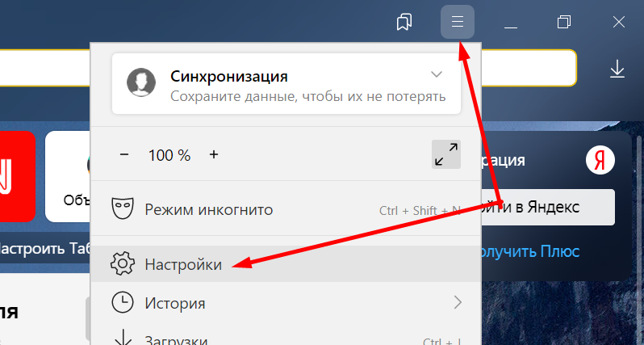The image size is (644, 345).
Task: Open the Получить Плюс link
Action: [530, 250]
